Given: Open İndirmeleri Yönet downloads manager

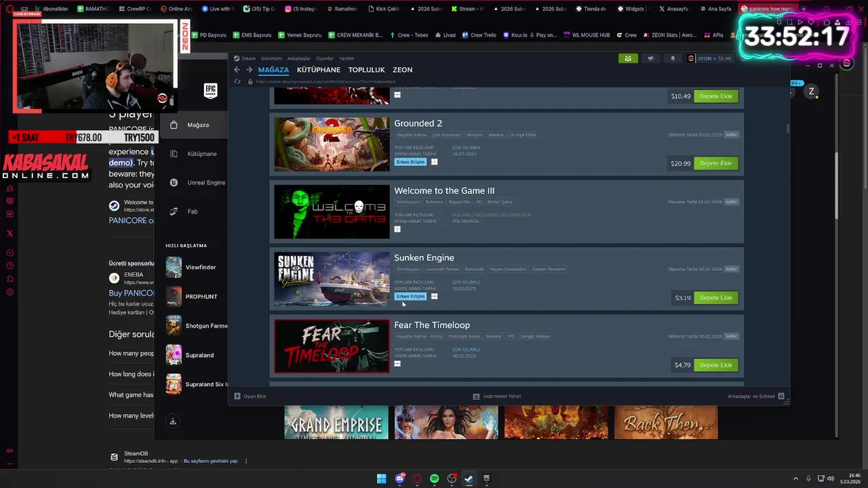Looking at the screenshot, I should [497, 396].
